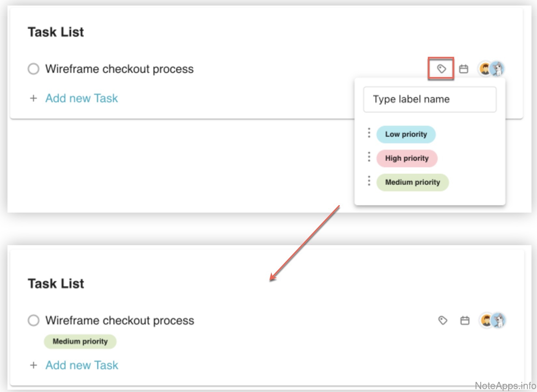
Task: Open the options dots next to High priority
Action: click(x=369, y=157)
